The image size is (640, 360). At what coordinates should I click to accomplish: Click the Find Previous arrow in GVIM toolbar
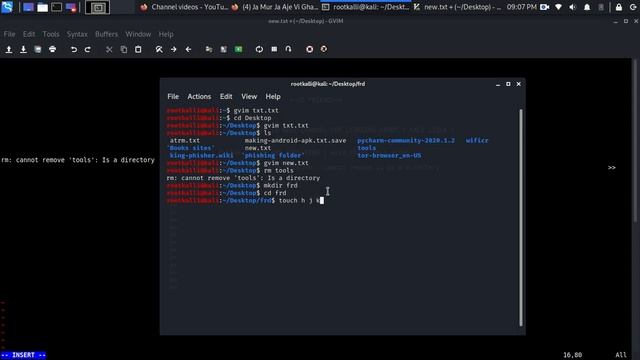click(188, 49)
